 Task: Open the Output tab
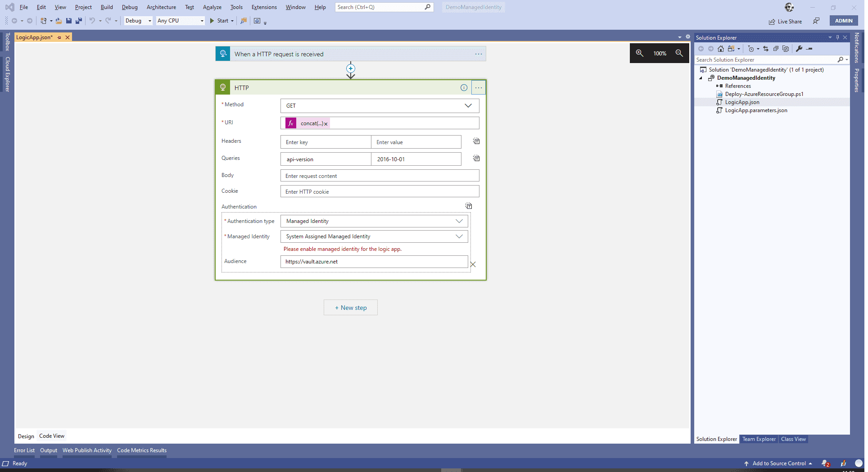click(49, 450)
